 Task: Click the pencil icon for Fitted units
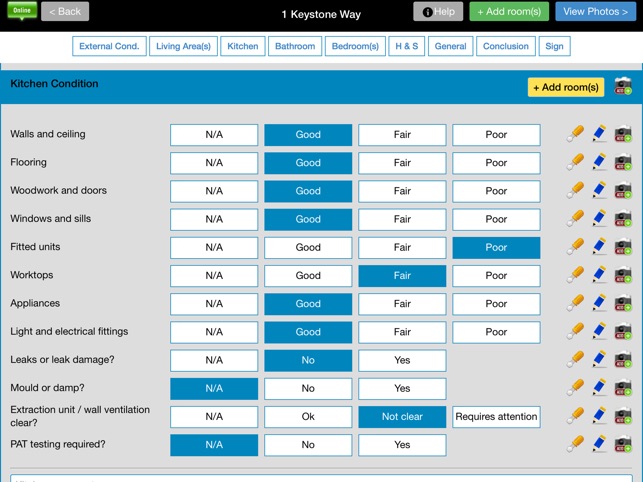coord(599,247)
